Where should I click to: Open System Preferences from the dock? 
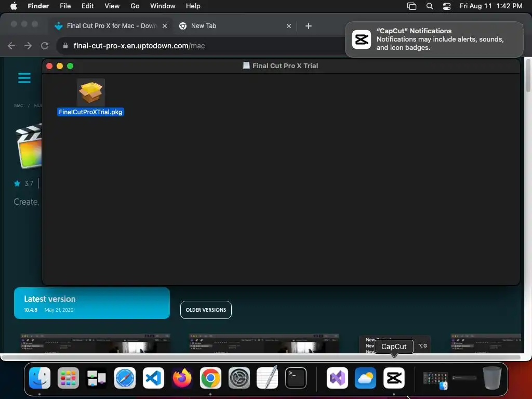pyautogui.click(x=239, y=378)
